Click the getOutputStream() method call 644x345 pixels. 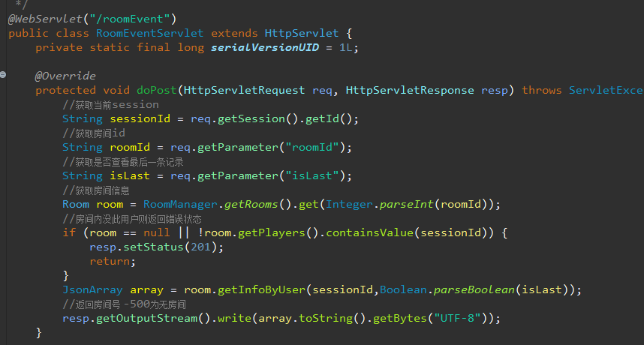point(153,318)
